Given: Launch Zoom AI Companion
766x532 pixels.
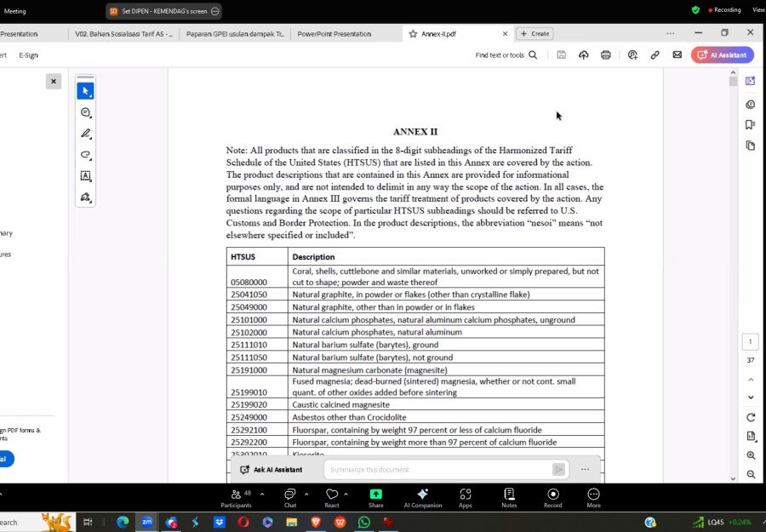Looking at the screenshot, I should pyautogui.click(x=423, y=498).
